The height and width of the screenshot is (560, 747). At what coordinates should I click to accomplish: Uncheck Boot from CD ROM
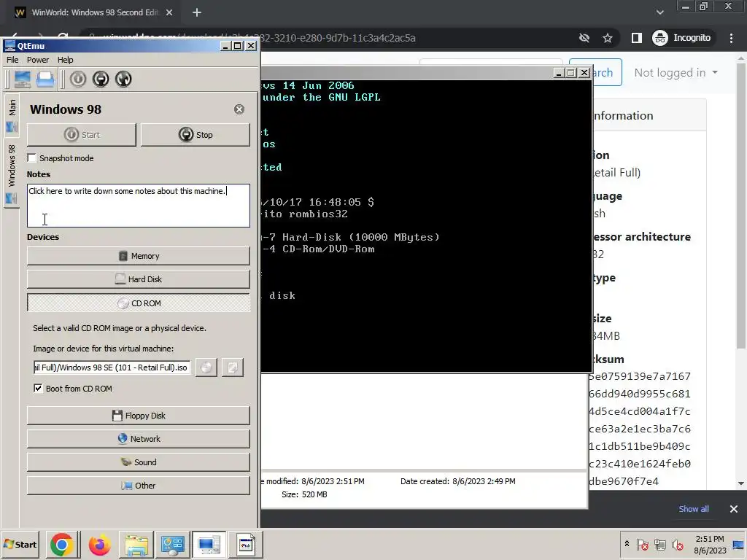pos(38,389)
